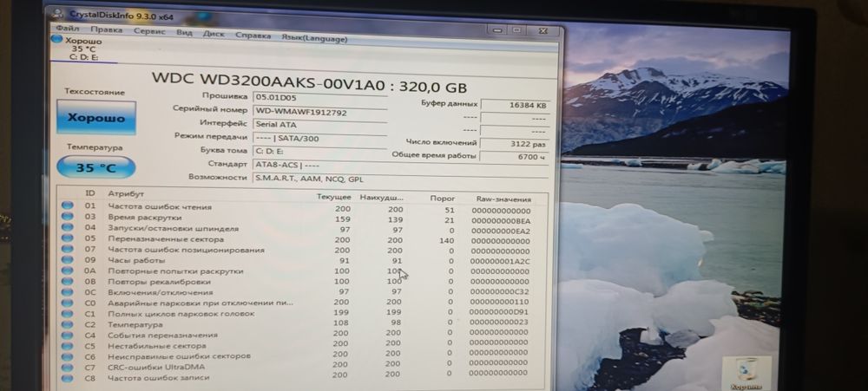The height and width of the screenshot is (391, 868).
Task: Select the Полных циклов парковок головок text
Action: point(181,314)
